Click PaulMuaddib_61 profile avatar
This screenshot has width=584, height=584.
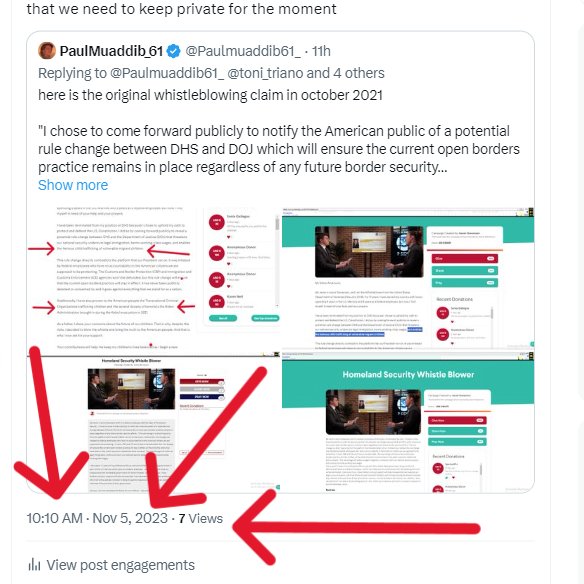(x=47, y=51)
